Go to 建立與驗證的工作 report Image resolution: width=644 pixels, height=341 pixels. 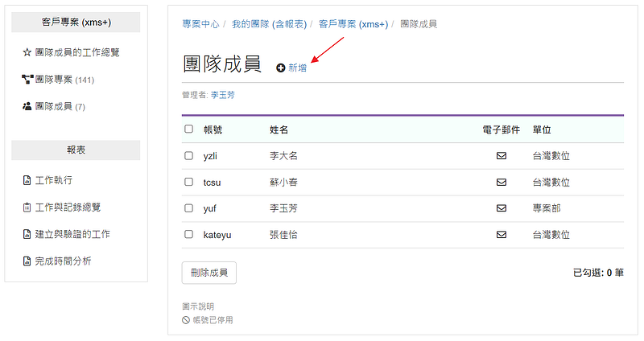(72, 234)
